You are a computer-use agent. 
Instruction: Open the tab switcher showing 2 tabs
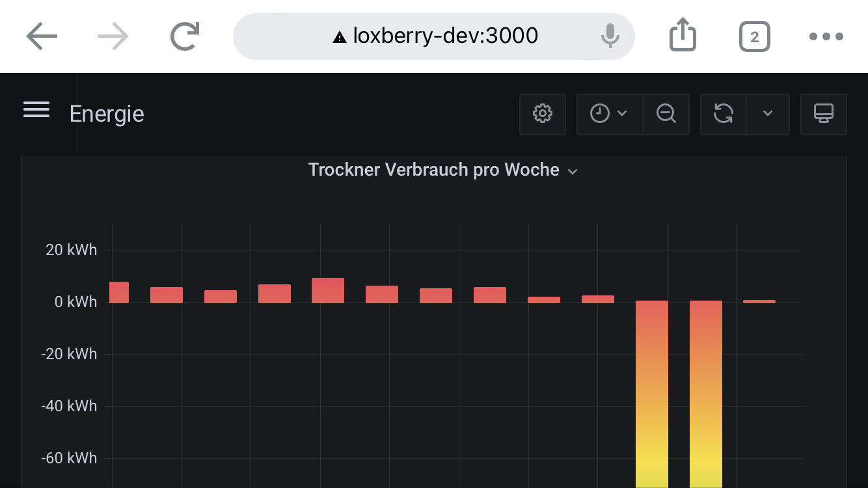755,37
